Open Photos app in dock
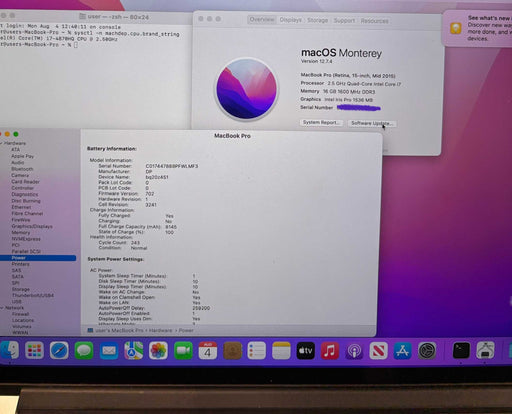This screenshot has height=414, width=512. 158,351
